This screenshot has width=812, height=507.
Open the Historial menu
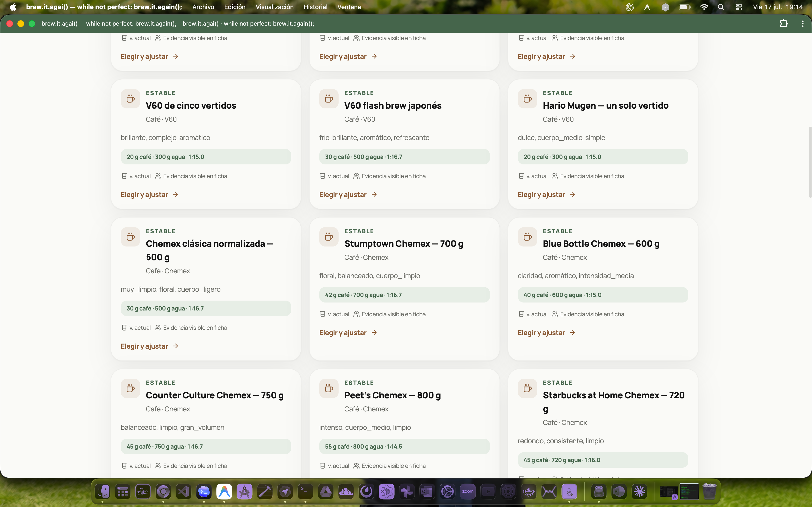click(x=315, y=7)
